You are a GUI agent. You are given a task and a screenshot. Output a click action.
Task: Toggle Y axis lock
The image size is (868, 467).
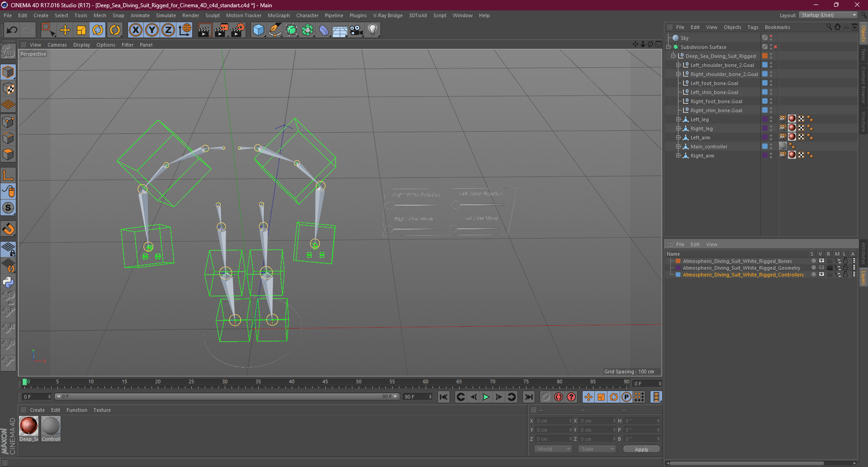click(152, 30)
